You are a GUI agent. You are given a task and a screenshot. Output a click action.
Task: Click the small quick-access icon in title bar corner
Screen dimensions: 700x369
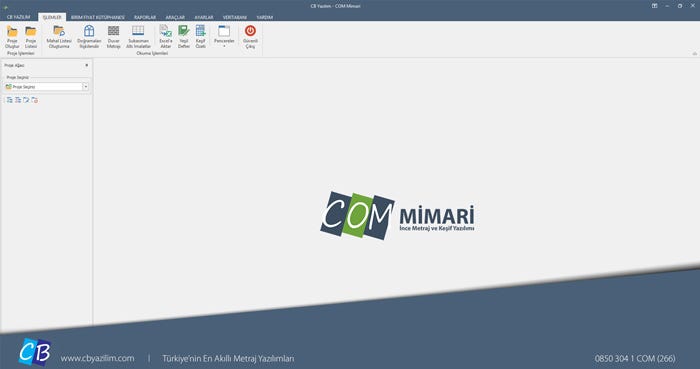click(x=5, y=7)
